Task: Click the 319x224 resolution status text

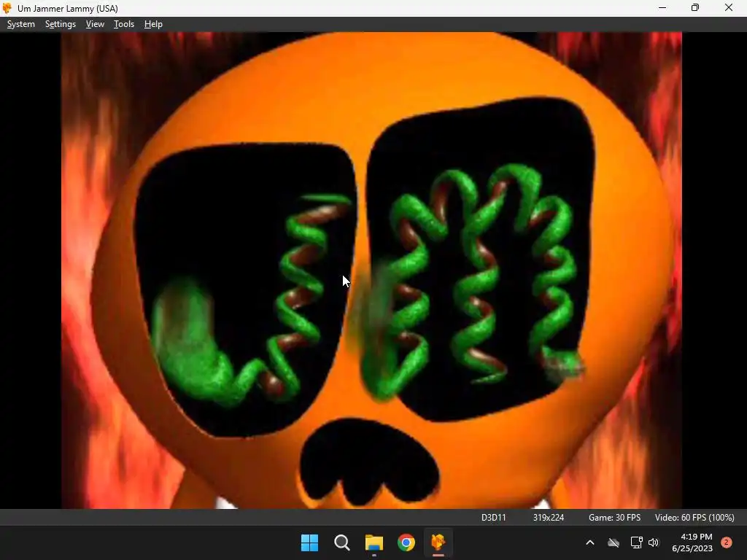Action: click(x=549, y=518)
